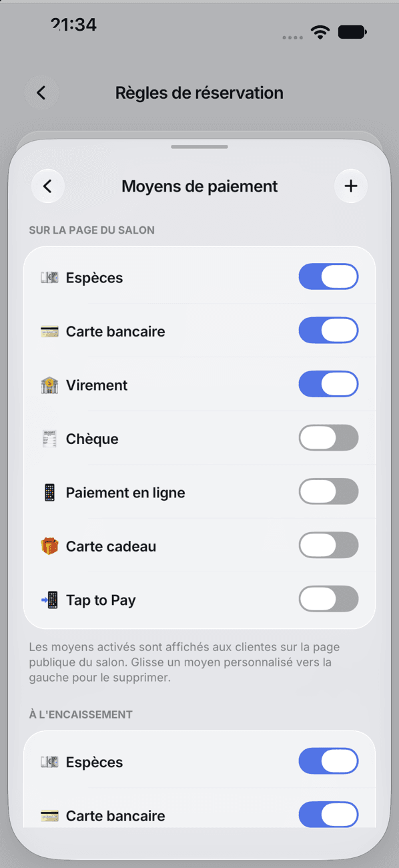Disable Espèces on the salon page
The height and width of the screenshot is (868, 399).
pos(328,276)
